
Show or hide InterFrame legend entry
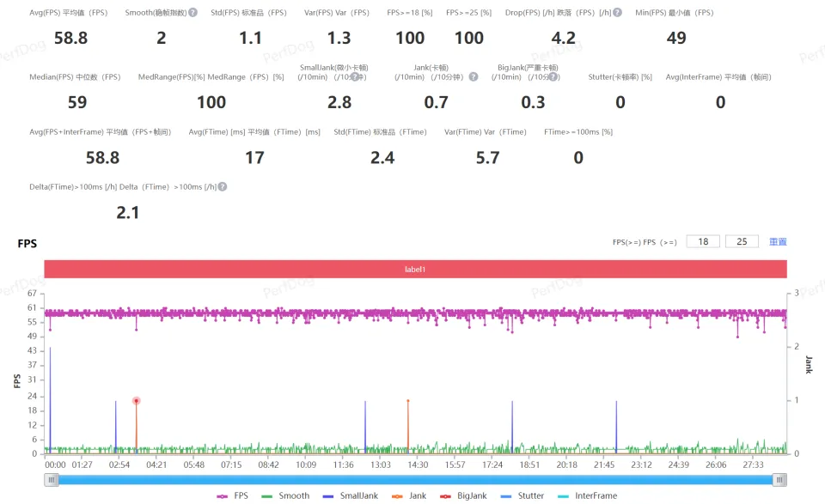[587, 495]
